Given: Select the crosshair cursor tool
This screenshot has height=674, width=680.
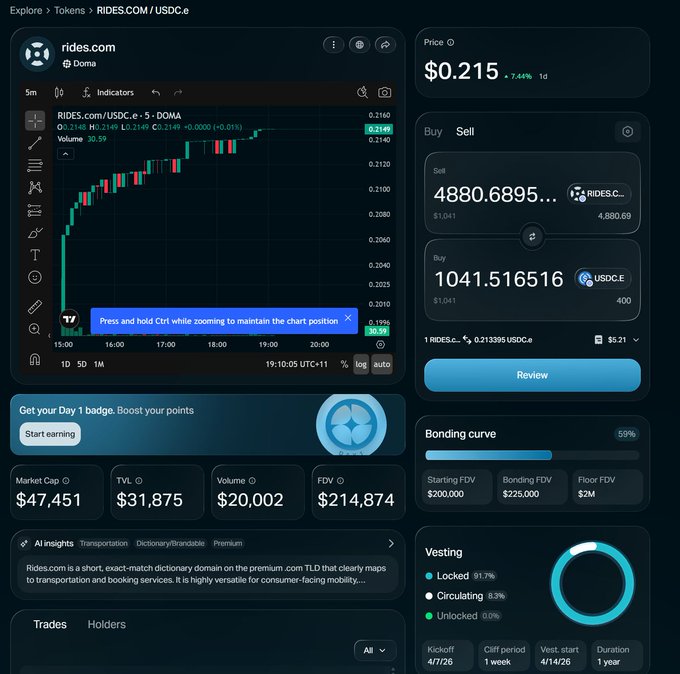Looking at the screenshot, I should click(35, 120).
